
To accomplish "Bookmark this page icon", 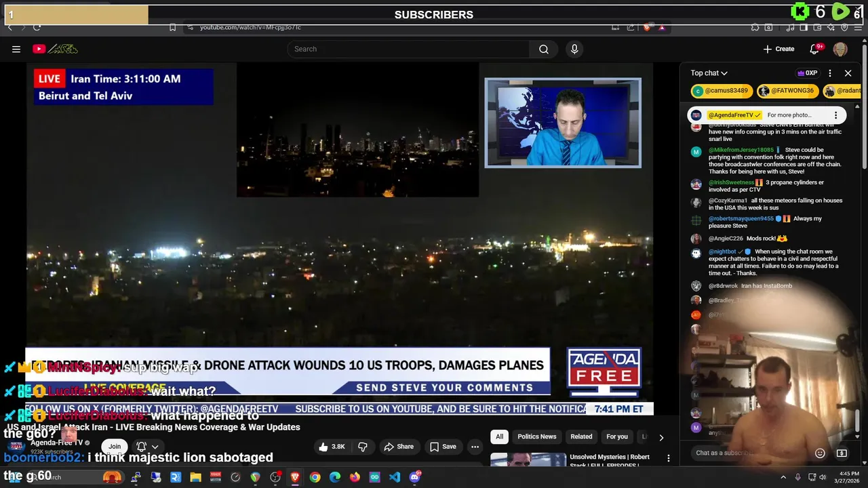I will (172, 27).
